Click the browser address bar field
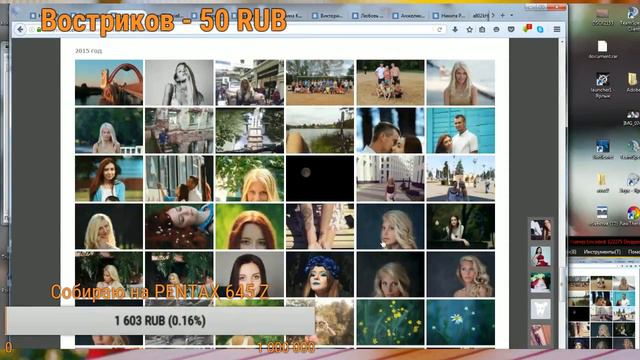 [237, 29]
